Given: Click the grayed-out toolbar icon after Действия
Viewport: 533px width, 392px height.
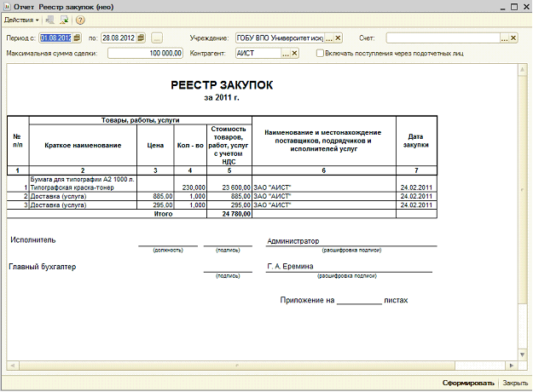Looking at the screenshot, I should pyautogui.click(x=50, y=20).
